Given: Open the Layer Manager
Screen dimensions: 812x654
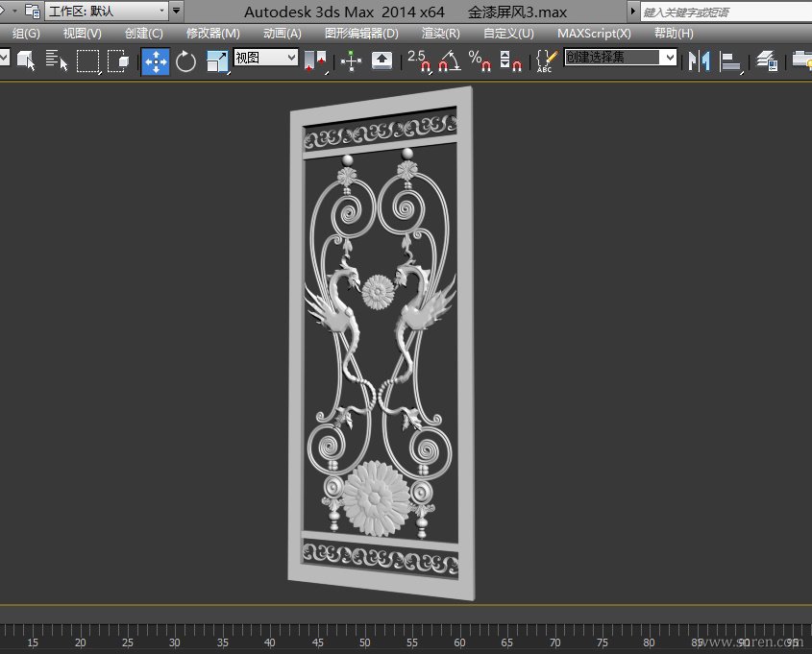Looking at the screenshot, I should click(x=766, y=61).
